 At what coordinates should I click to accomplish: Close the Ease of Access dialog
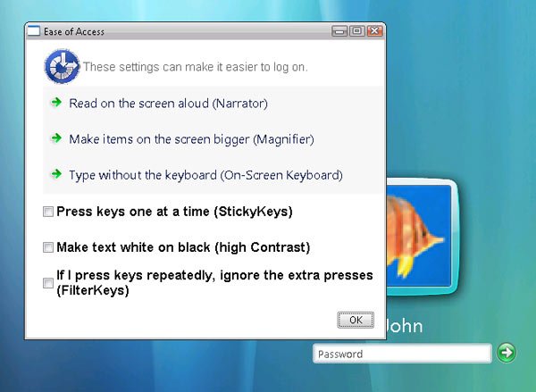coord(375,31)
